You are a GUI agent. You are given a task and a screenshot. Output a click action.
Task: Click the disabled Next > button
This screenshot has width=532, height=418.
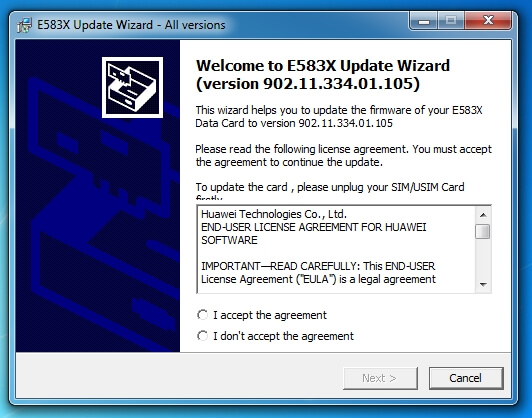click(x=380, y=378)
